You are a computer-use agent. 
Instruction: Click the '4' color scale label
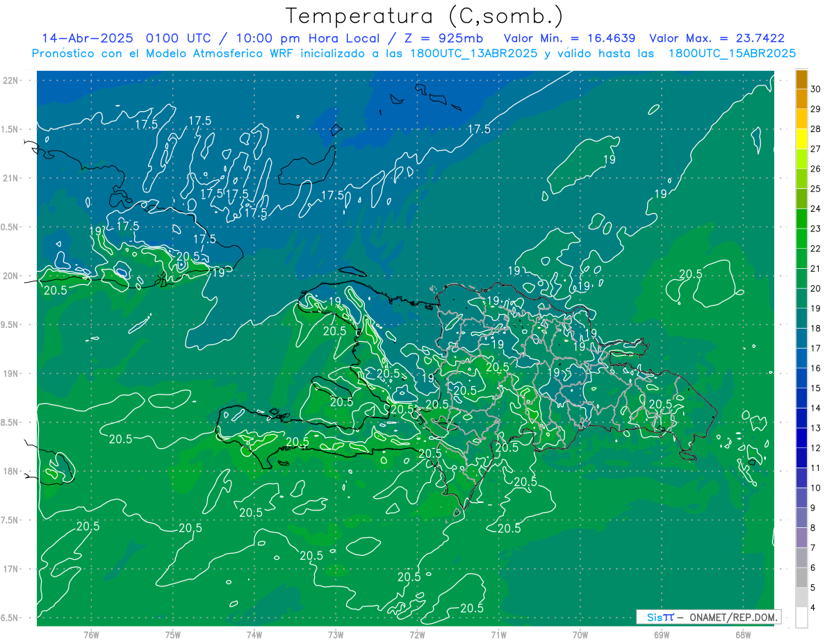(x=813, y=608)
